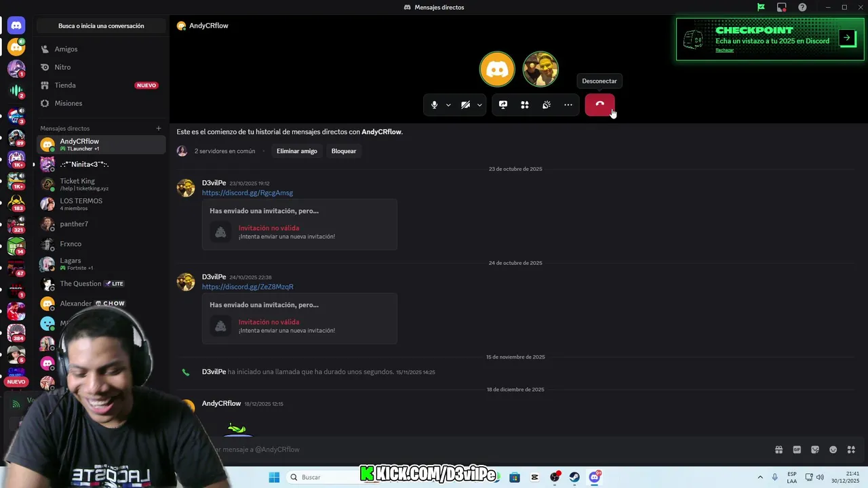
Task: Open Misiones page
Action: [101, 103]
